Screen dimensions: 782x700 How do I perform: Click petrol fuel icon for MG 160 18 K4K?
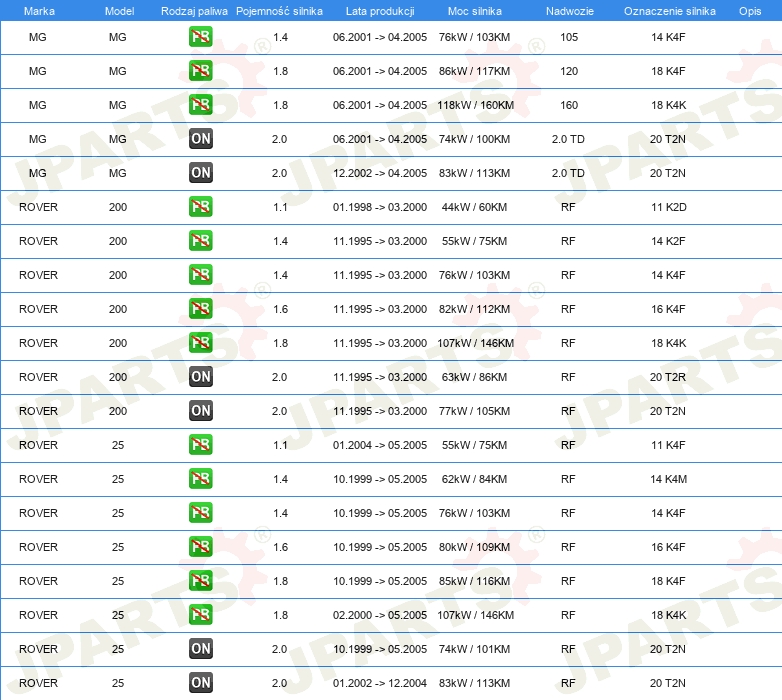[x=200, y=105]
